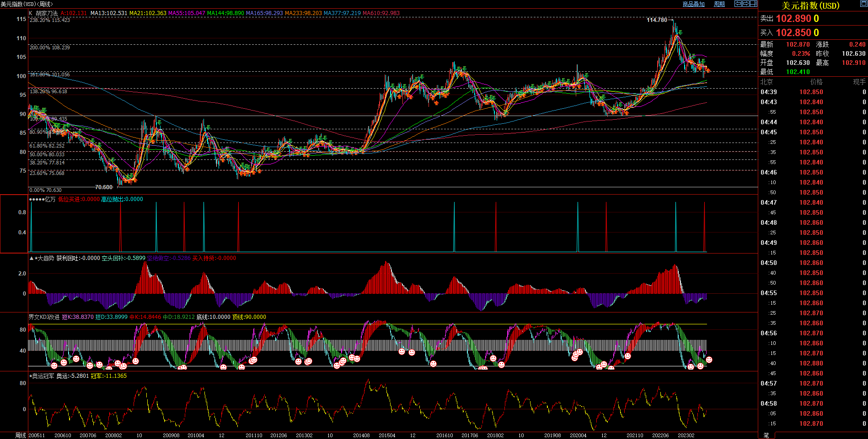Image resolution: width=868 pixels, height=439 pixels.
Task: Click the yellow MA21 legend label
Action: (148, 13)
